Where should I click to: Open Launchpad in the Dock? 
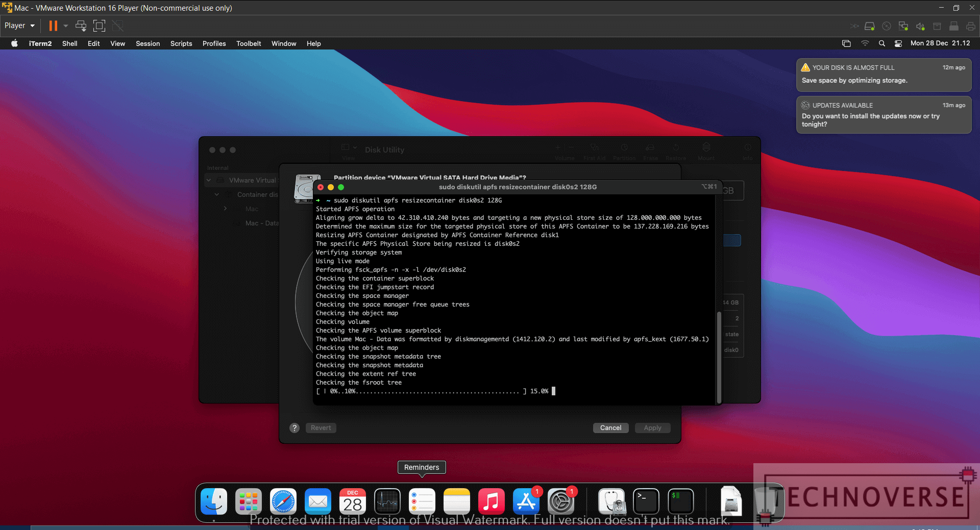click(x=249, y=501)
